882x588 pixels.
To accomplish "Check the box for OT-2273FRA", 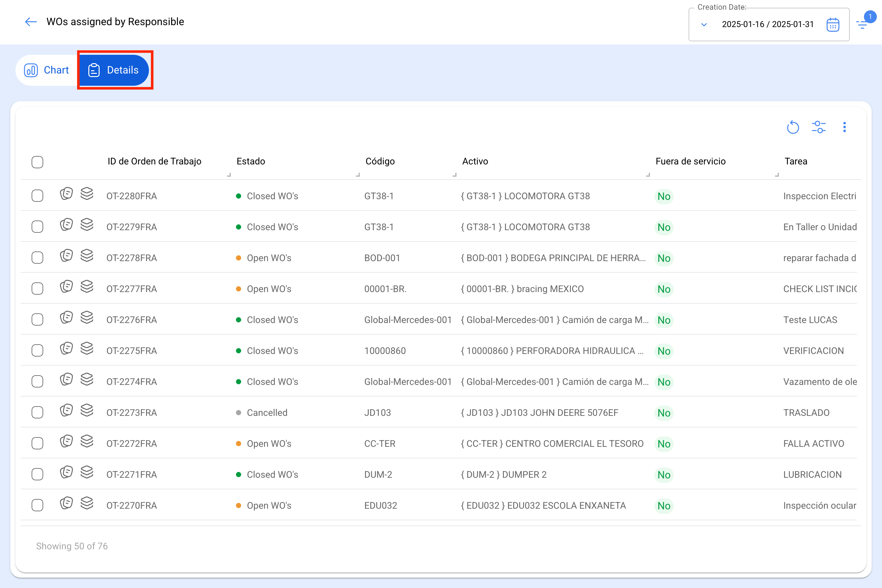I will point(37,412).
